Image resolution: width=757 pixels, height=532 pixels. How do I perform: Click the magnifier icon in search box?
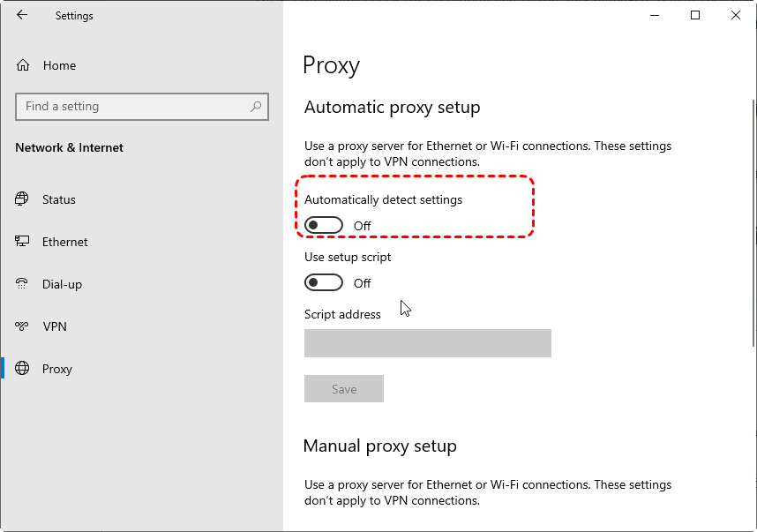click(x=256, y=107)
